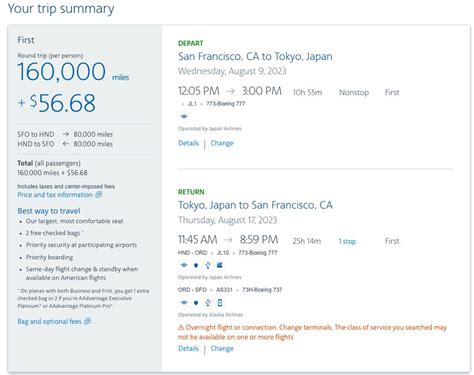This screenshot has height=375, width=474.
Task: Click the overnight flight warning message
Action: pos(312,332)
